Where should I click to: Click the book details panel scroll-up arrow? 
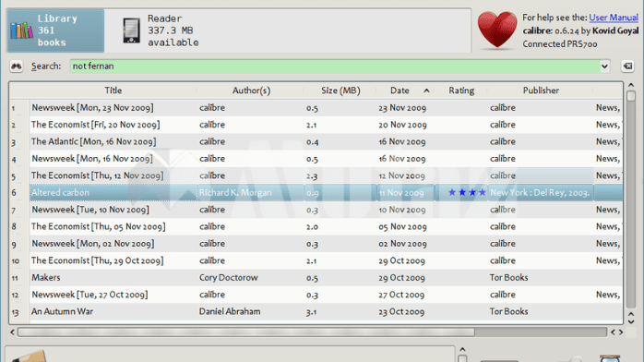point(462,350)
